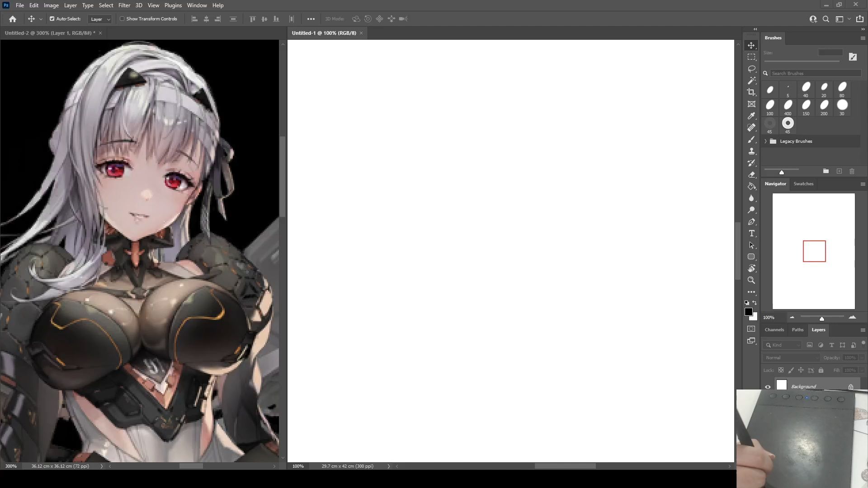Select the Horizontal Type tool
Image resolution: width=868 pixels, height=488 pixels.
(x=751, y=233)
